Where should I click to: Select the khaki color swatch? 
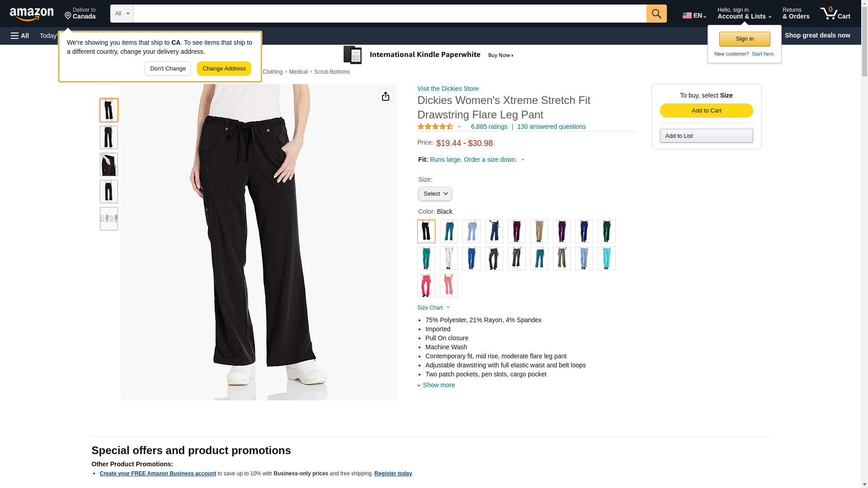[x=539, y=231]
